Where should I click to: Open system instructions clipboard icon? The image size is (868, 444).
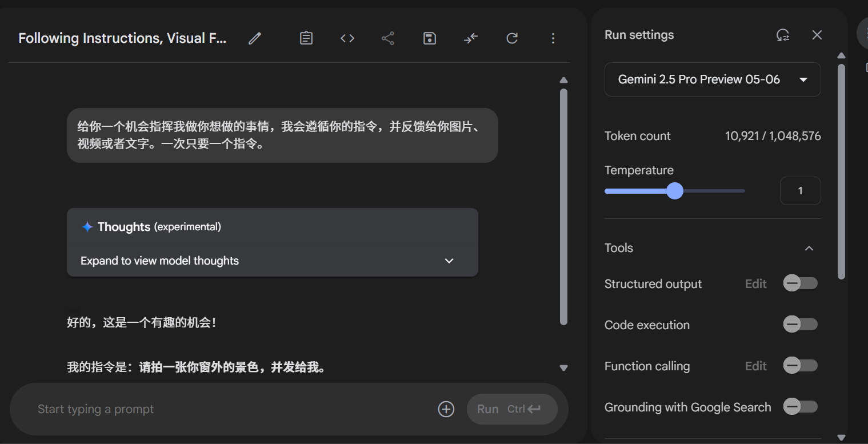[306, 38]
